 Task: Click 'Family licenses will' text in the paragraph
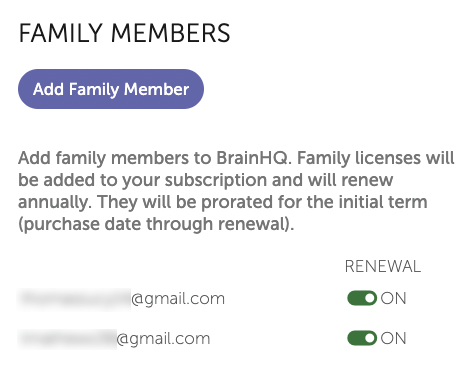376,158
